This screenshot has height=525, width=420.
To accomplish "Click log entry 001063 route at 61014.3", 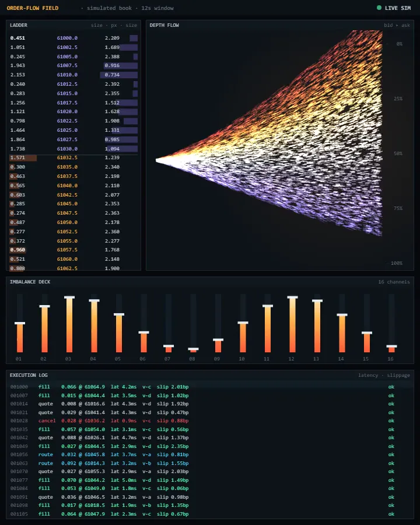I will [211, 463].
